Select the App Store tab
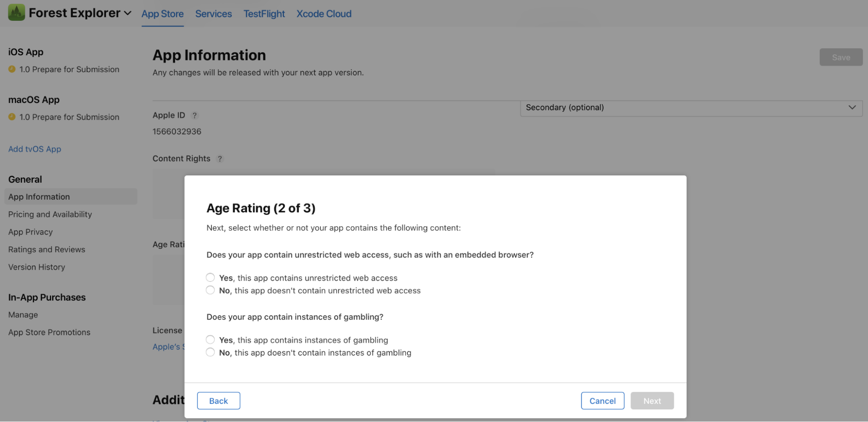The width and height of the screenshot is (868, 422). [x=162, y=13]
